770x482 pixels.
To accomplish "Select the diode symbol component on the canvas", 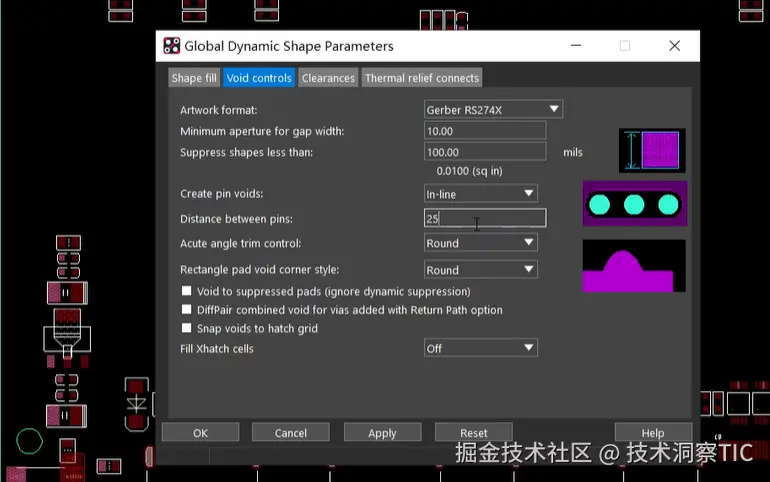I will [x=137, y=404].
